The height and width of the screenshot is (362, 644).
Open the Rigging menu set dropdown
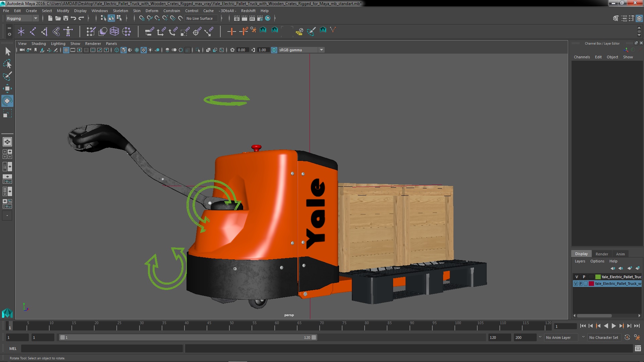[x=22, y=18]
